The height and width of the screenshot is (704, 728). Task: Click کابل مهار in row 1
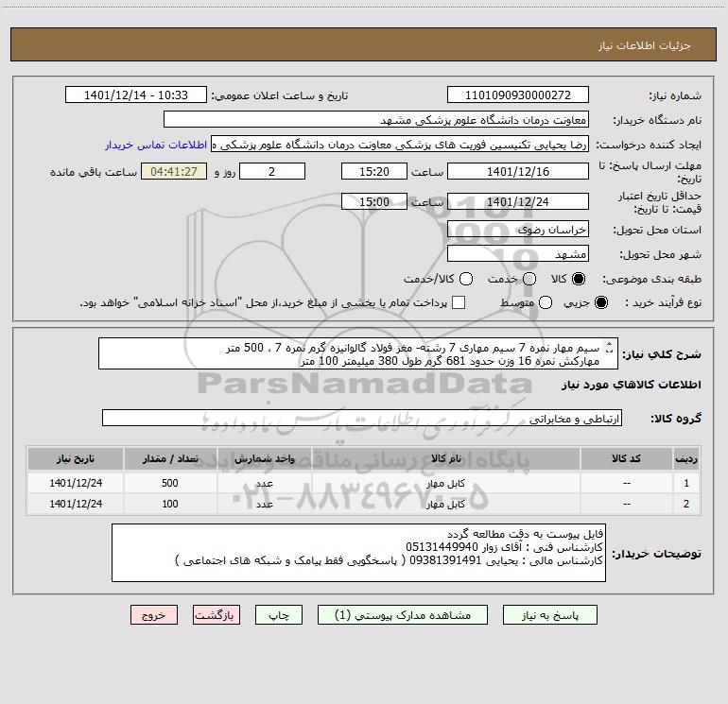pyautogui.click(x=445, y=483)
